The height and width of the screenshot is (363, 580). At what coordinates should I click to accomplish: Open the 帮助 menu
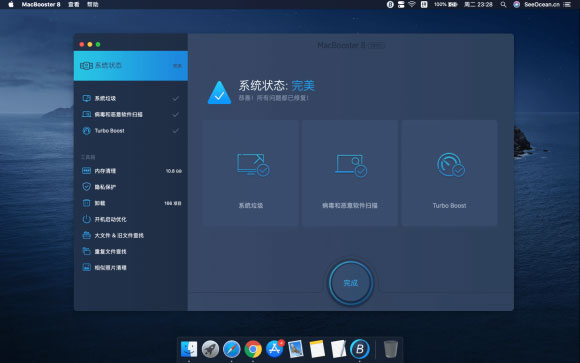click(x=92, y=4)
